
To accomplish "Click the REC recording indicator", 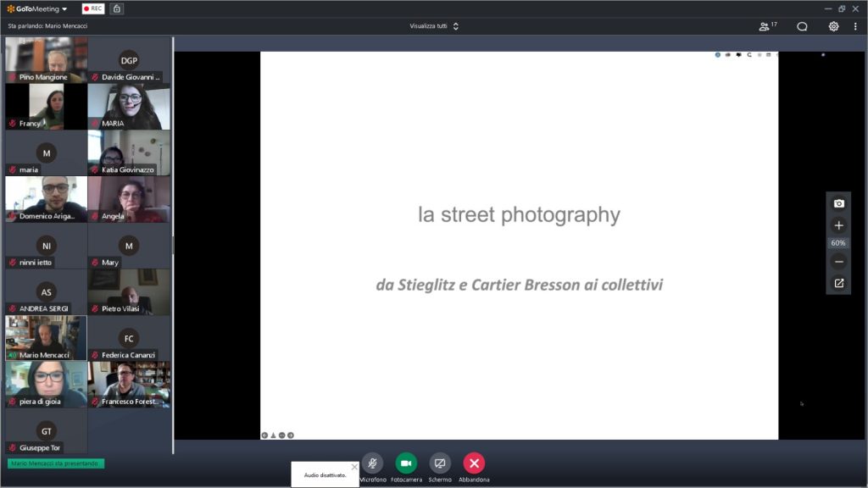I will [x=93, y=8].
